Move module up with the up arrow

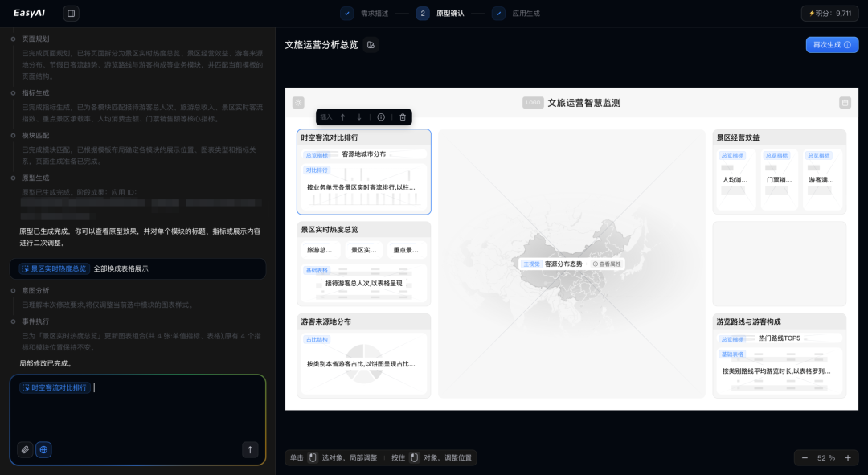pos(342,117)
